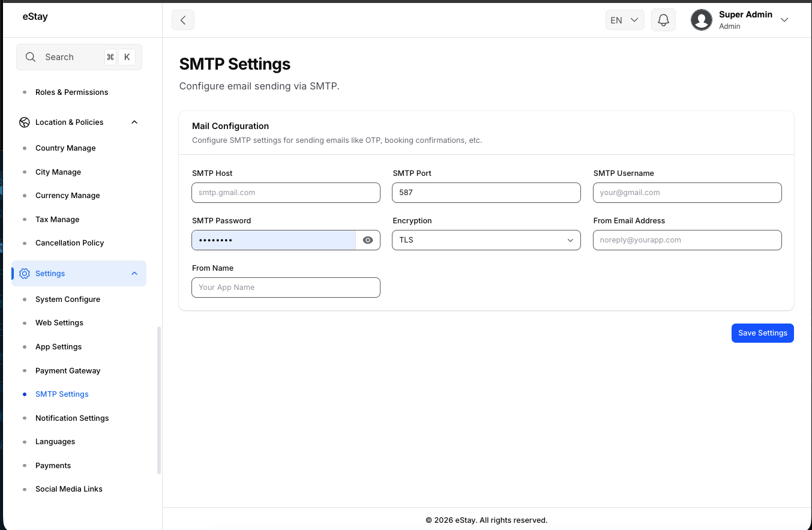Go to Country Manage
The height and width of the screenshot is (530, 812).
coord(65,148)
